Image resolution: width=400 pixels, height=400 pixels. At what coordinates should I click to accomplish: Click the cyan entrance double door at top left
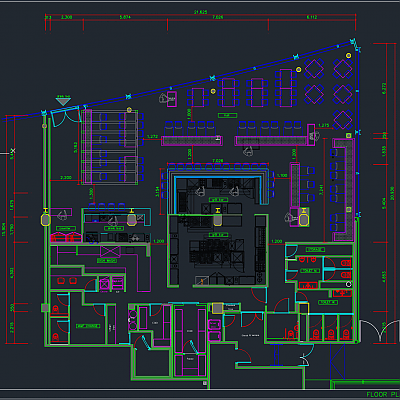(66, 116)
